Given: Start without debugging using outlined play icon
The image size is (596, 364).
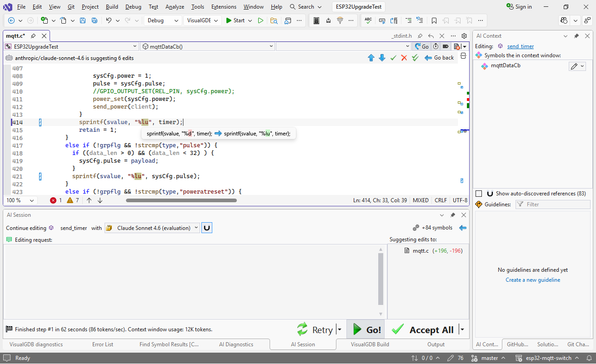Looking at the screenshot, I should (260, 20).
